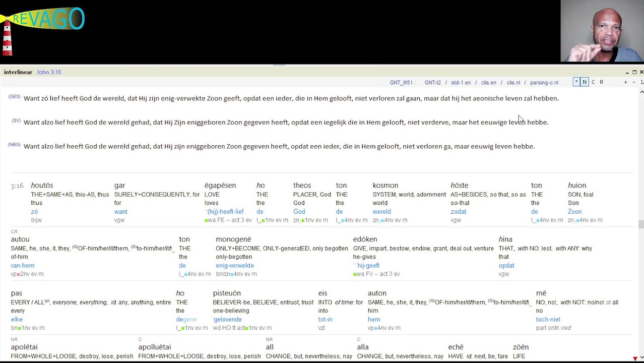The image size is (644, 363).
Task: Click the John 3:16 reference
Action: 49,72
